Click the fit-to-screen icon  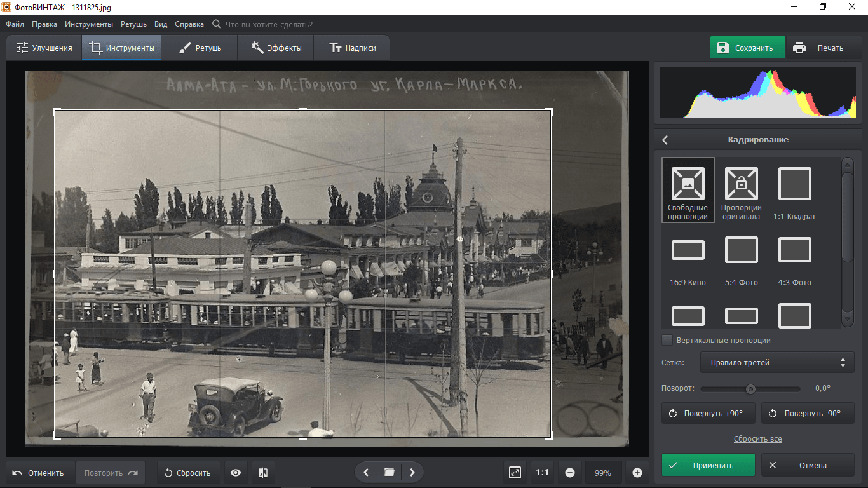pos(515,473)
